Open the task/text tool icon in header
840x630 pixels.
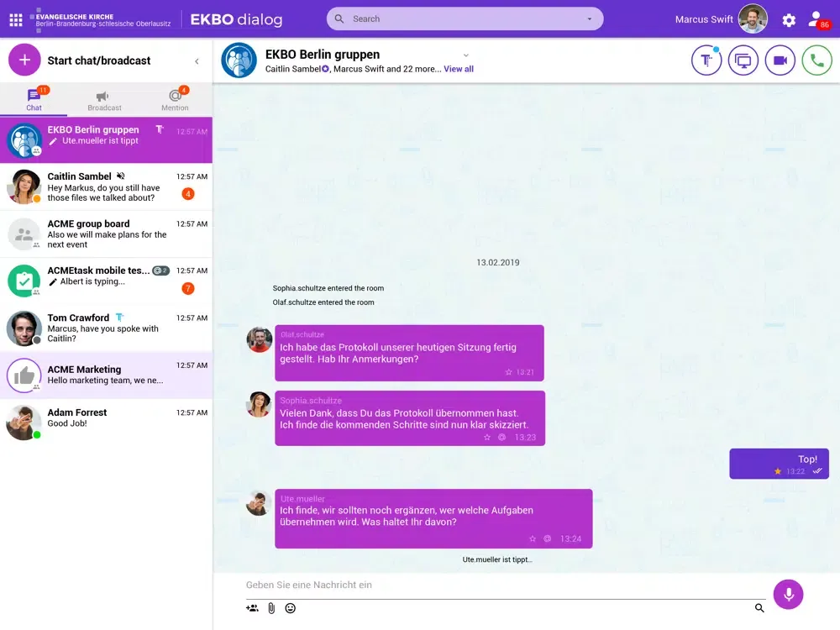706,60
